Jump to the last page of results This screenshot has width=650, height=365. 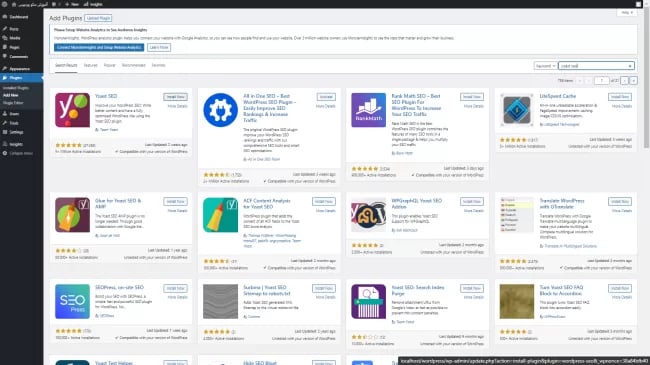tap(633, 80)
